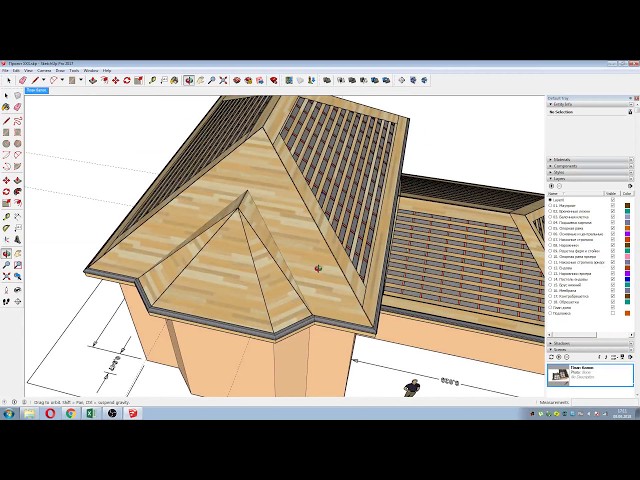Screen dimensions: 640x480
Task: Open the purple color swatch of layer 06
Action: point(627,234)
